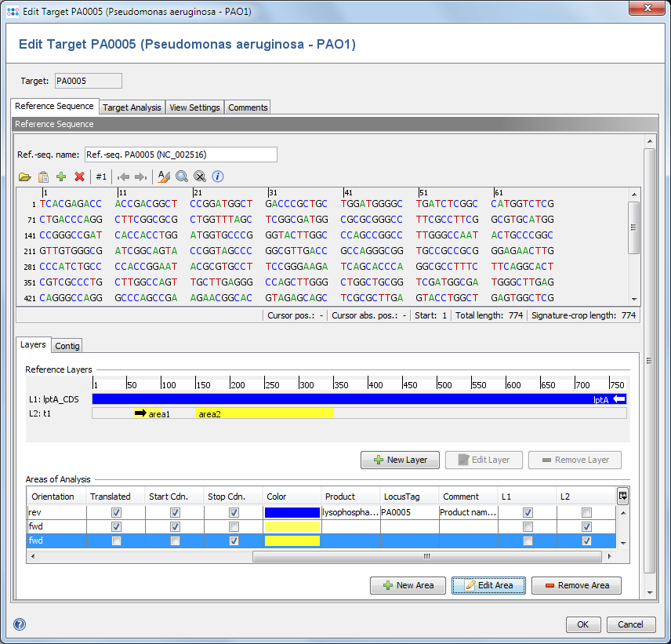Click the paste clipboard icon
Screen dimensions: 671x644
click(x=44, y=177)
